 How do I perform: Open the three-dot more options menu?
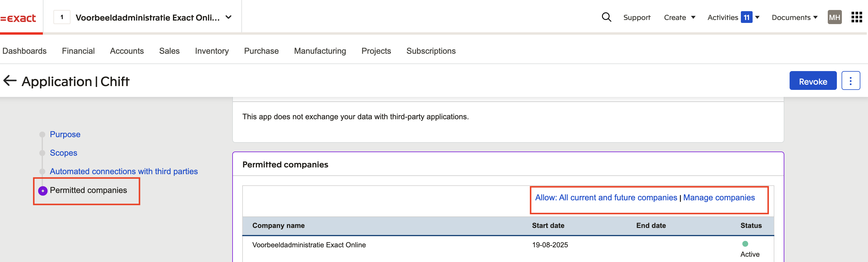850,81
